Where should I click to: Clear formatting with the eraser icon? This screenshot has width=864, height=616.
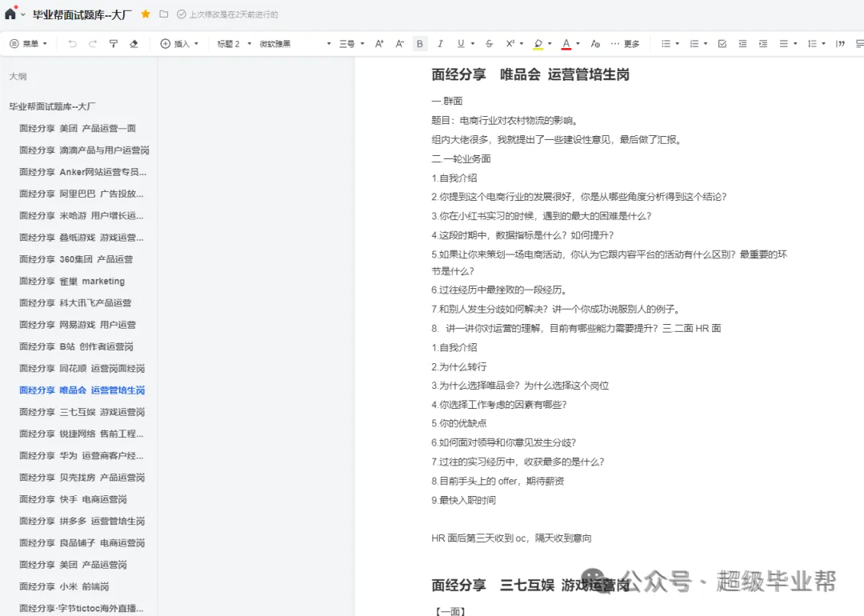[x=134, y=43]
